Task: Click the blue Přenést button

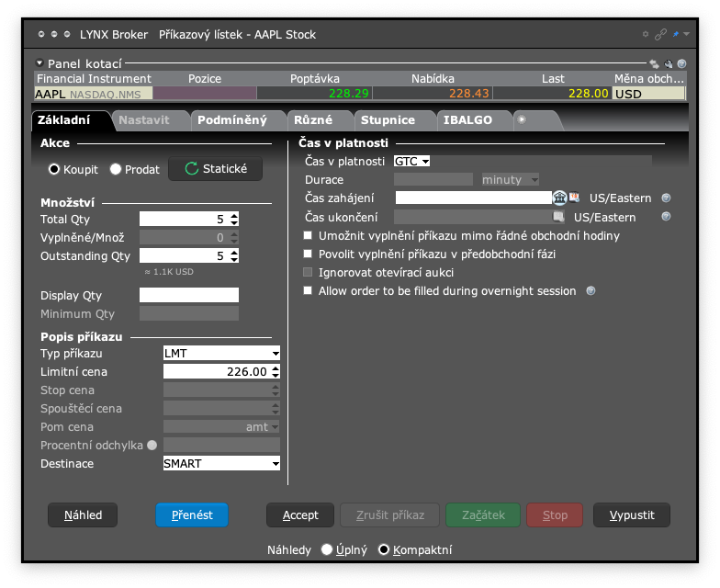Action: point(192,514)
